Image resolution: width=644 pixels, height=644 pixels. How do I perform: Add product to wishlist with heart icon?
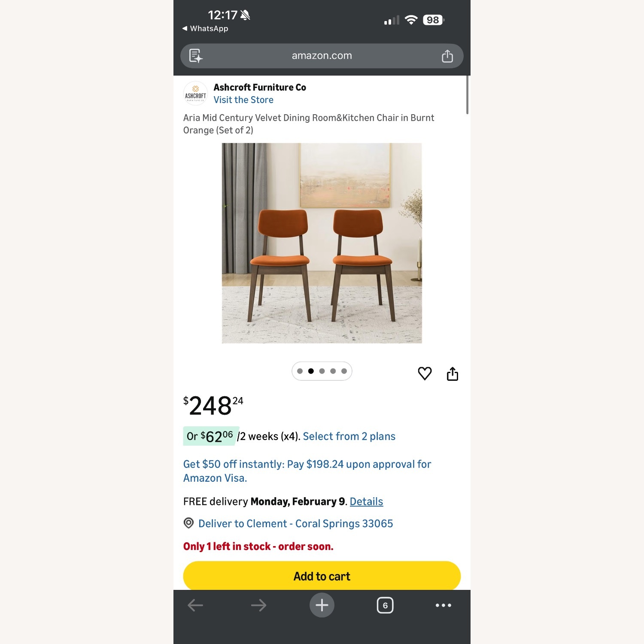point(425,374)
